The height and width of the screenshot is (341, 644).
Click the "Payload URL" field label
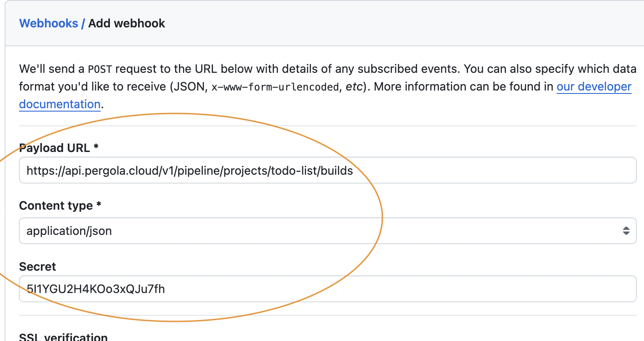tap(55, 148)
